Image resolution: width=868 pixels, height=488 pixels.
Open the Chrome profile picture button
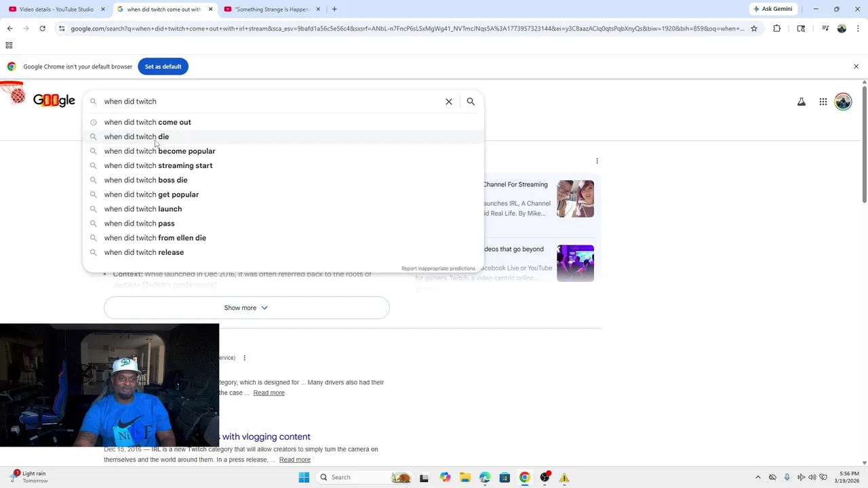(x=842, y=28)
